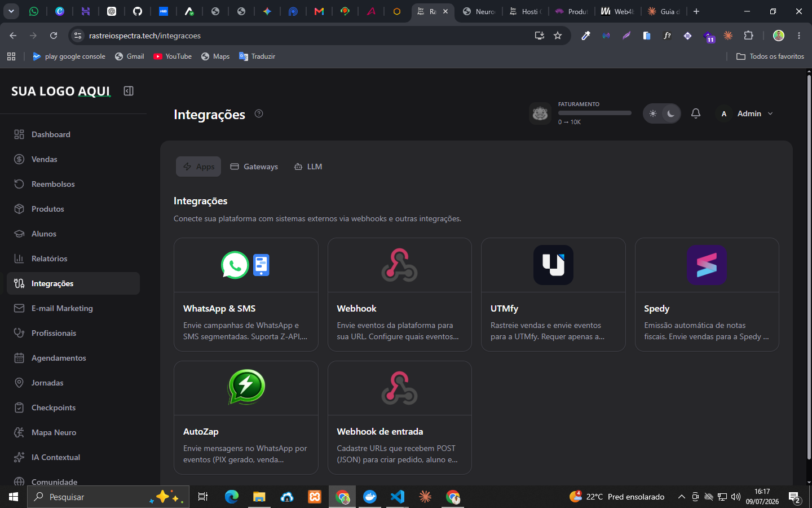This screenshot has height=508, width=812.
Task: Go to Reembolsos section
Action: pyautogui.click(x=73, y=184)
